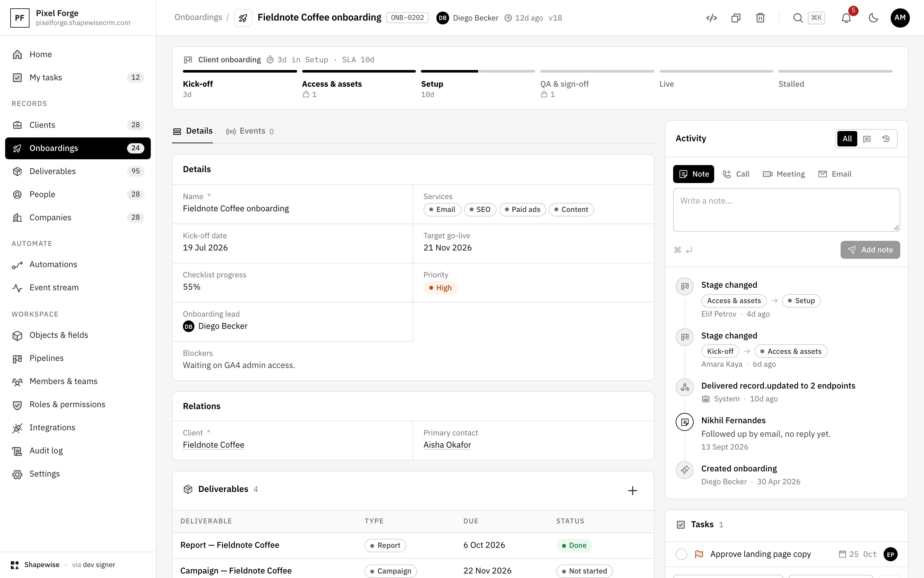Click the Content service chip
This screenshot has height=578, width=924.
click(571, 209)
